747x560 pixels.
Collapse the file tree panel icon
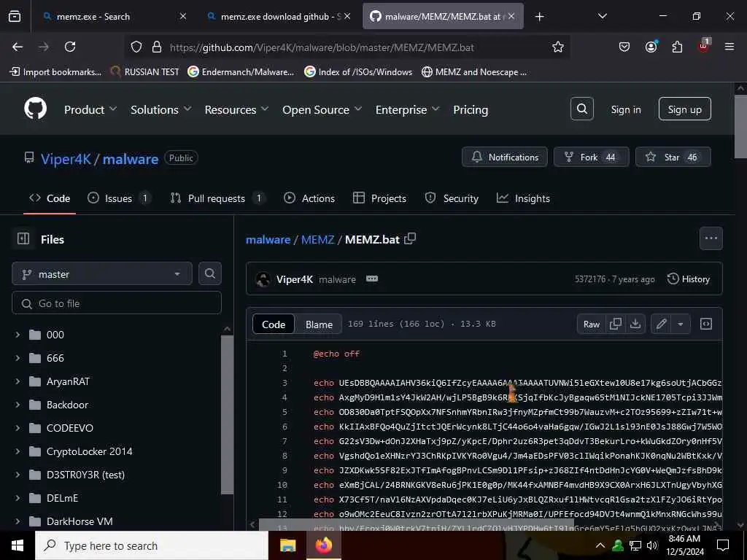click(x=23, y=238)
